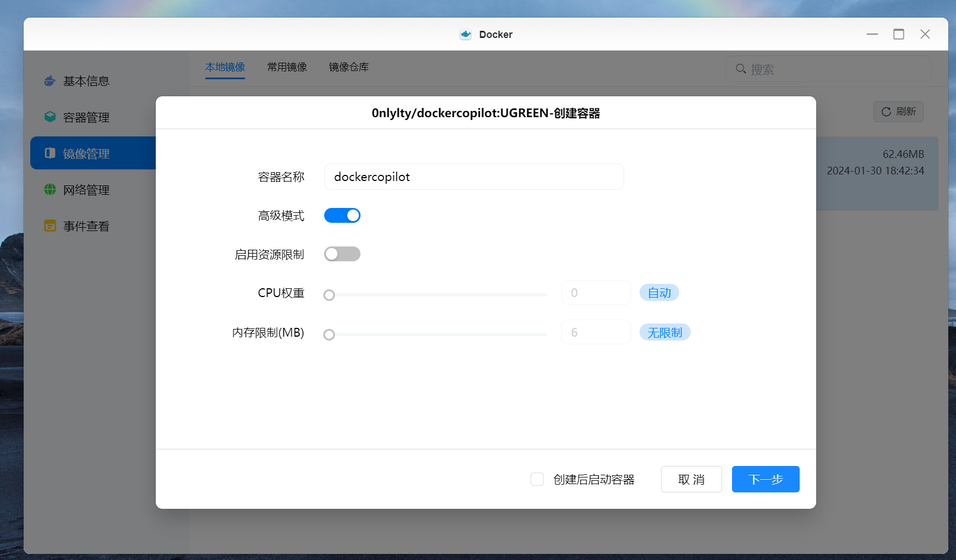
Task: Click the search magnifier icon
Action: (x=741, y=69)
